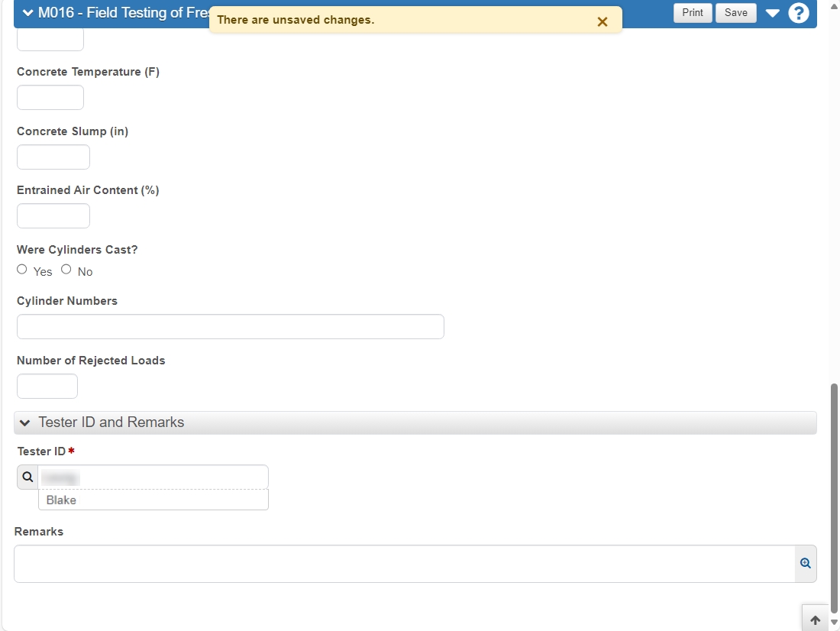
Task: Choose Blake from Tester ID suggestions
Action: (x=153, y=500)
